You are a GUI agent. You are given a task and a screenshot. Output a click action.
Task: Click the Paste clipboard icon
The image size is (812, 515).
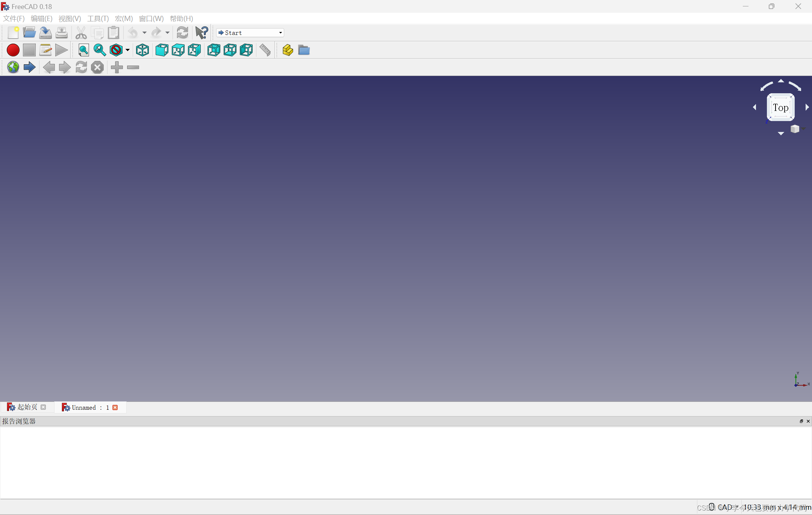click(113, 33)
